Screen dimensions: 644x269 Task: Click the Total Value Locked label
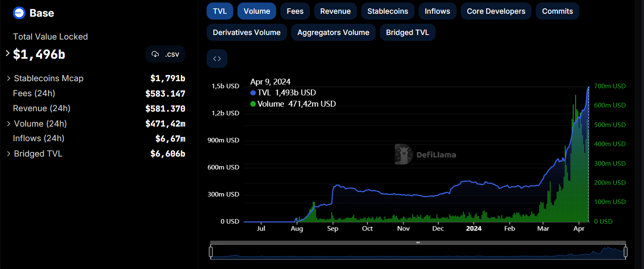[x=50, y=37]
